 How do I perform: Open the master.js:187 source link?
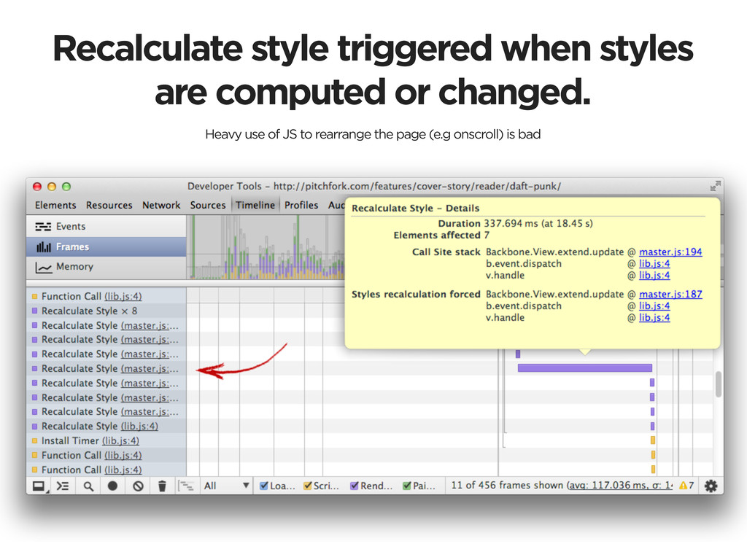pos(670,295)
